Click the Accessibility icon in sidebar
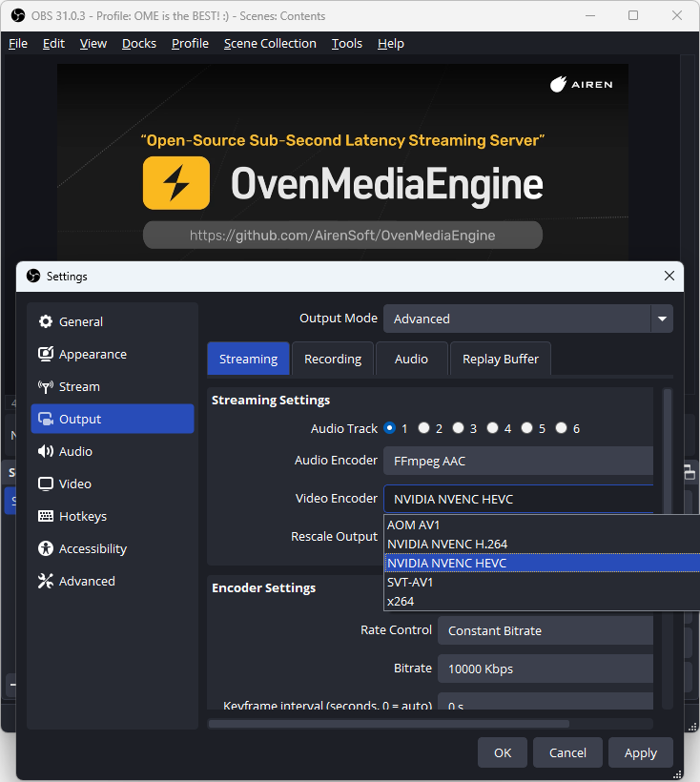 tap(46, 548)
